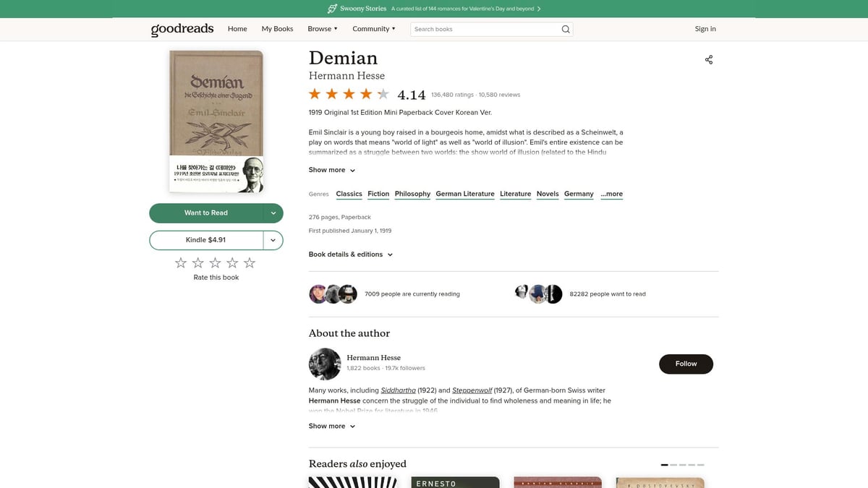Open the Philosophy genre link
The width and height of the screenshot is (868, 488).
pyautogui.click(x=412, y=194)
